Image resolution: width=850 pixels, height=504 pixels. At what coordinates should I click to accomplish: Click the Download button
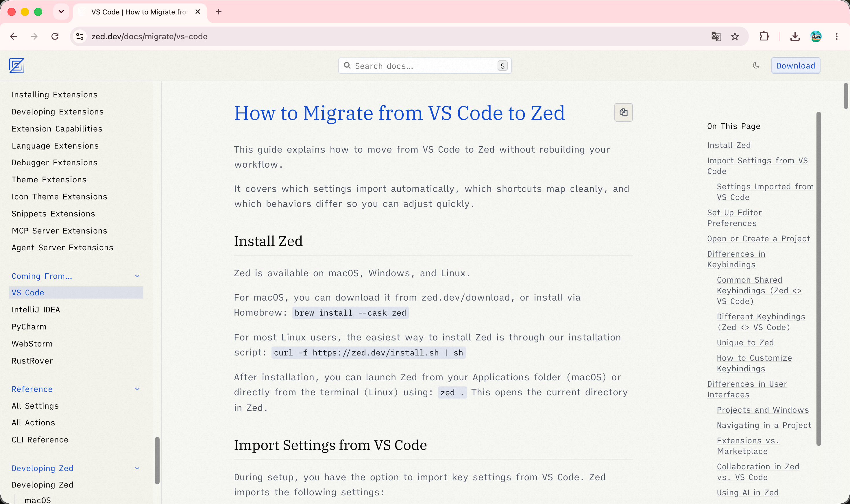pyautogui.click(x=796, y=66)
